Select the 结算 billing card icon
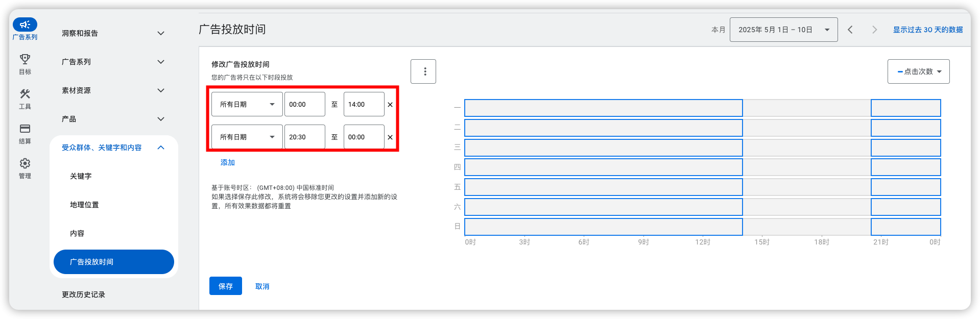Screen dimensions: 980x319 coord(25,129)
